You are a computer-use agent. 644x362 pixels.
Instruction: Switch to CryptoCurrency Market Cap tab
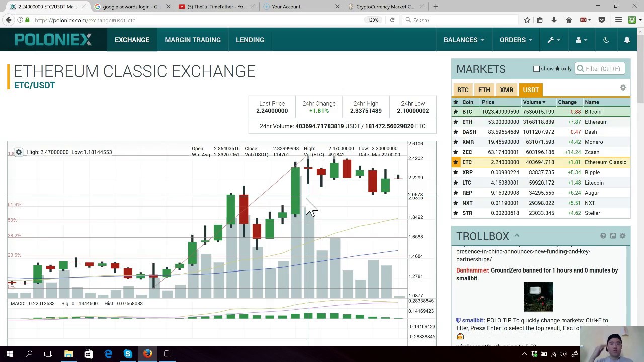385,7
